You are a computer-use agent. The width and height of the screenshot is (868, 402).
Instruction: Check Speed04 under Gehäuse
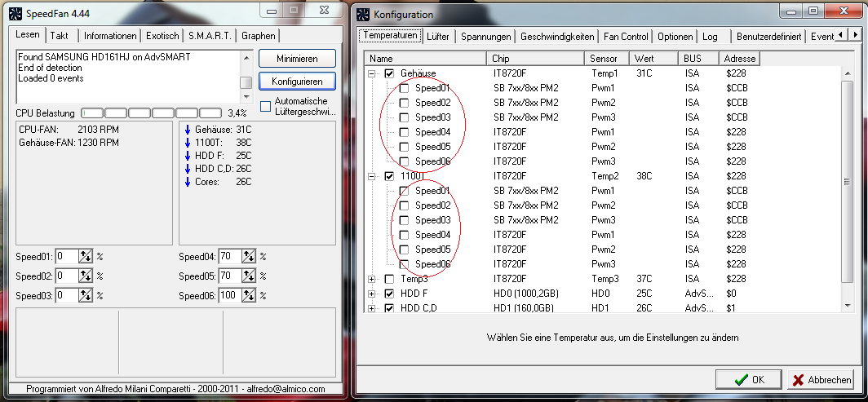click(404, 132)
